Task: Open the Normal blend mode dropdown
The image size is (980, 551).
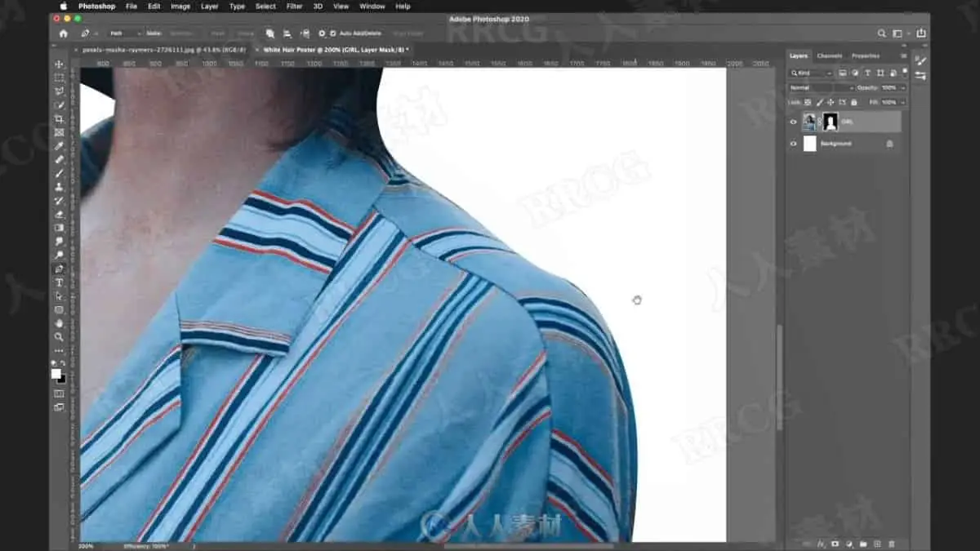Action: 821,87
